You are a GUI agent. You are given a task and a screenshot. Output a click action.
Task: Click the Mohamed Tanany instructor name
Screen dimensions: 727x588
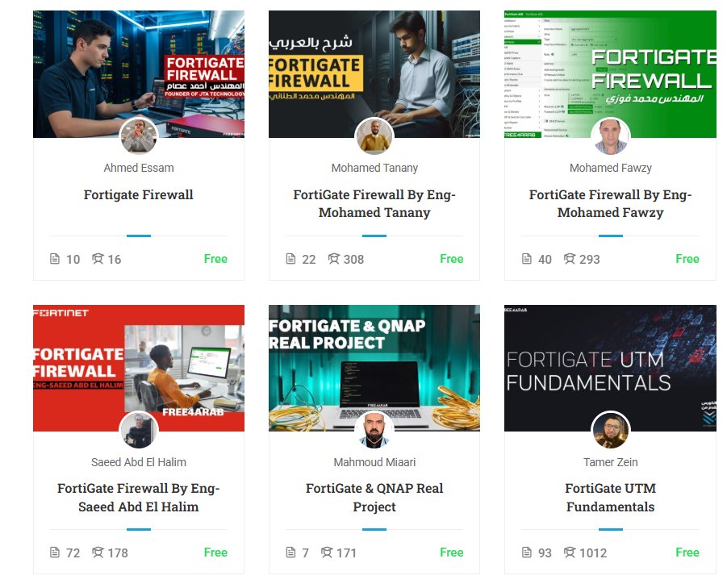click(x=374, y=168)
